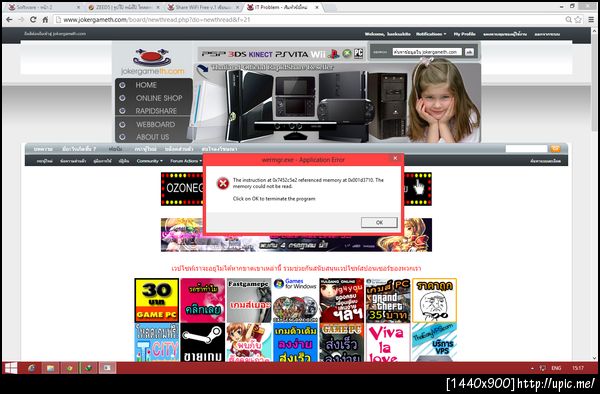
Task: Open ABOUT US in the site menu
Action: [152, 137]
